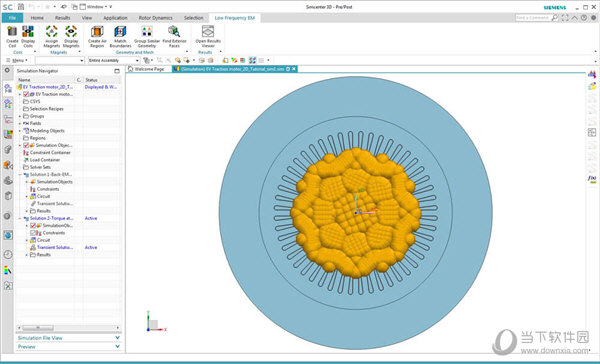
Task: Switch to the View ribbon tab
Action: pyautogui.click(x=87, y=18)
